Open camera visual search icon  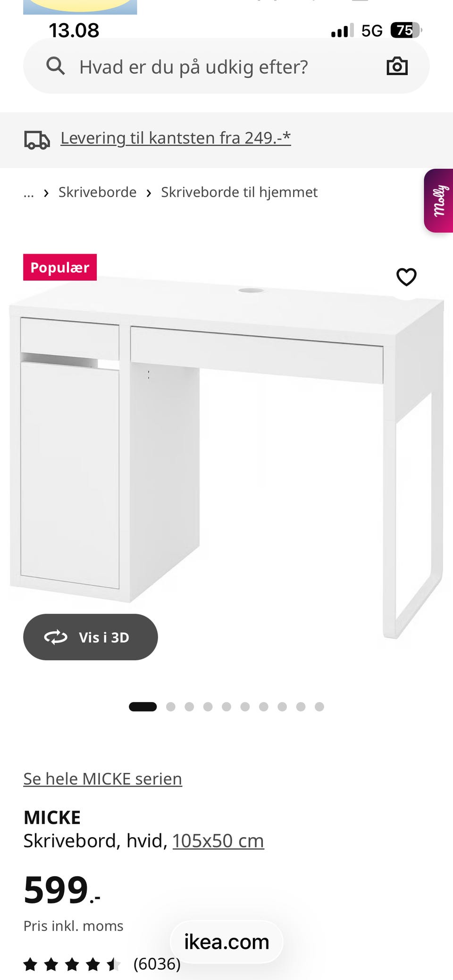click(397, 66)
